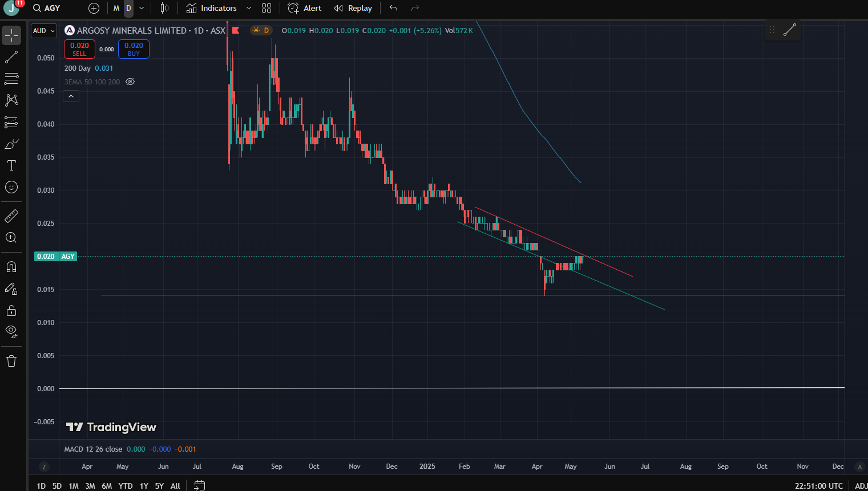
Task: Switch the range to 5D
Action: click(57, 486)
